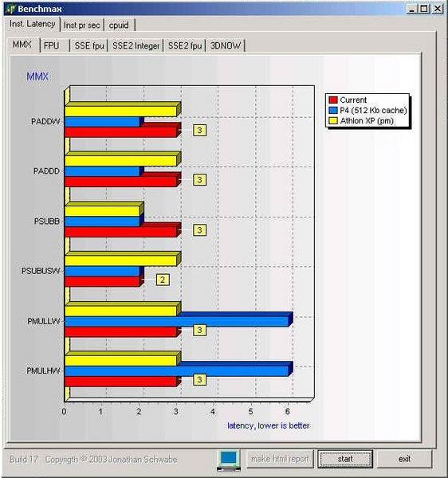Open the SSE fpu tab

click(x=89, y=45)
